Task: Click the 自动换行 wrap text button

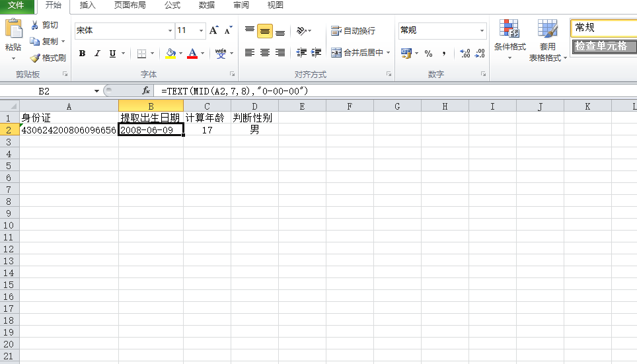Action: pos(353,30)
